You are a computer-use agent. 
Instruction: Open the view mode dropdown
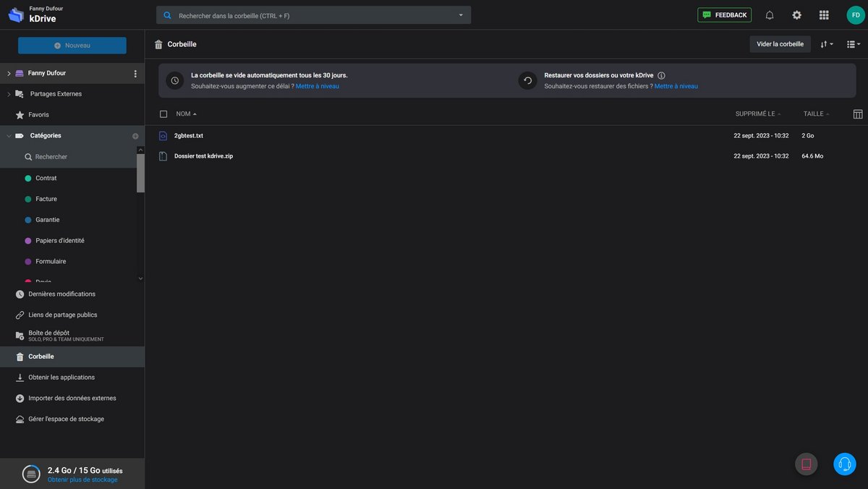point(854,44)
